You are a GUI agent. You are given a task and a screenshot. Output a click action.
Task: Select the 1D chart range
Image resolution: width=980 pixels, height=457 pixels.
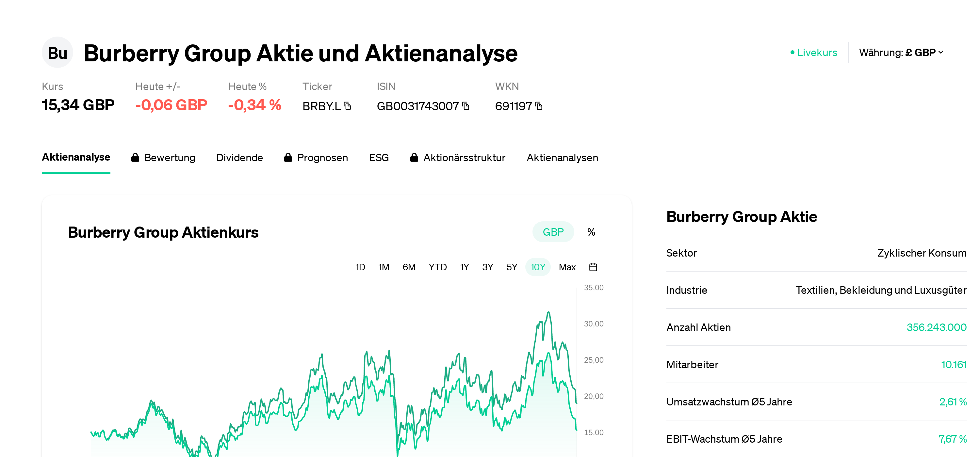[360, 267]
